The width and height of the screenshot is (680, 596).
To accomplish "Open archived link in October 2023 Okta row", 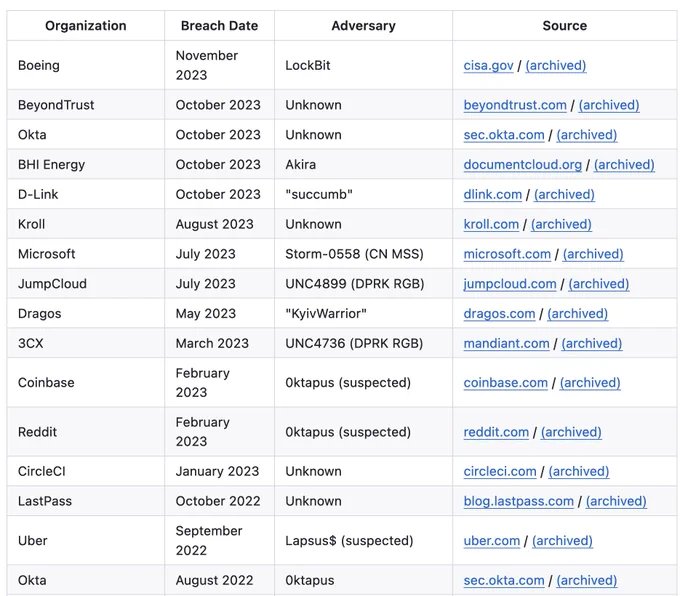I will click(587, 135).
